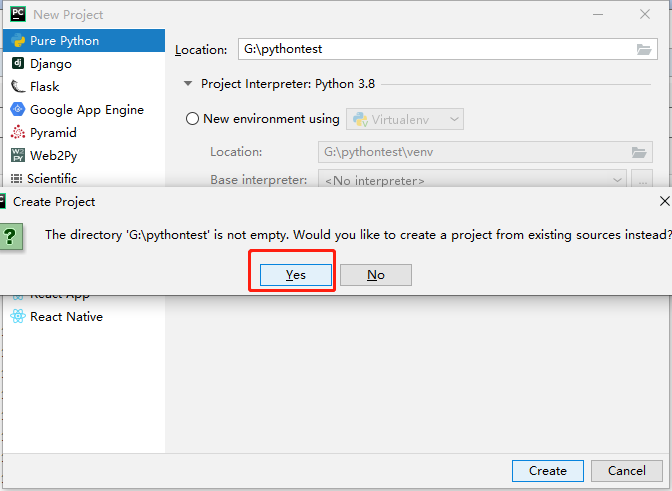
Task: Browse for project location folder icon
Action: [x=644, y=49]
